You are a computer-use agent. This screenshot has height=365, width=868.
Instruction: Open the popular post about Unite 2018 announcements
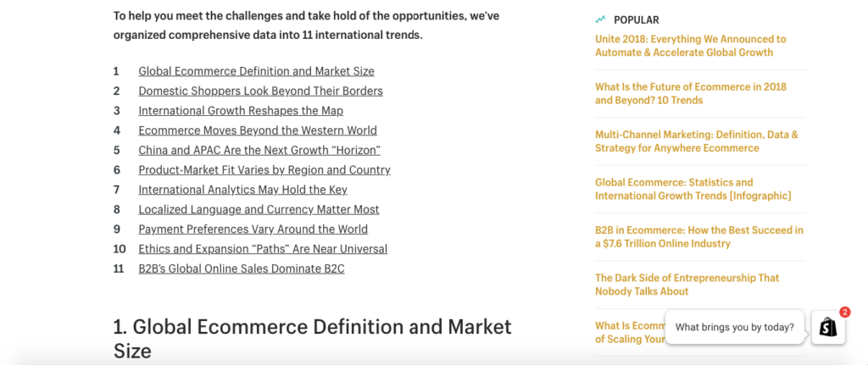tap(691, 46)
